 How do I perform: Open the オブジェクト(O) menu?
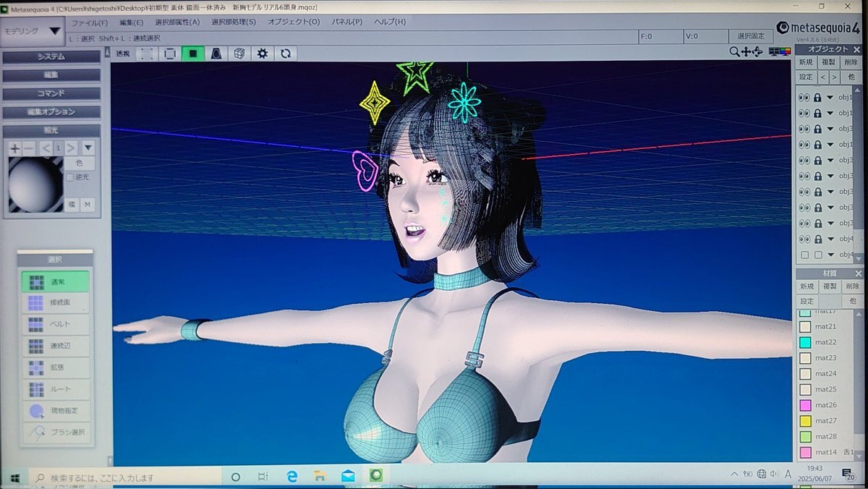[294, 22]
